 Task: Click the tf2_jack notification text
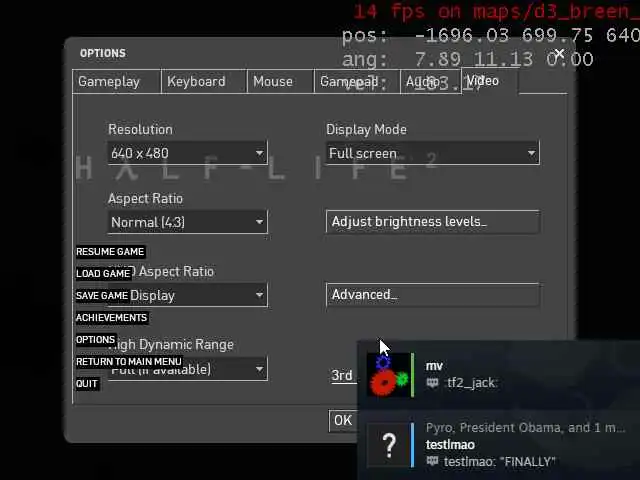(x=471, y=383)
